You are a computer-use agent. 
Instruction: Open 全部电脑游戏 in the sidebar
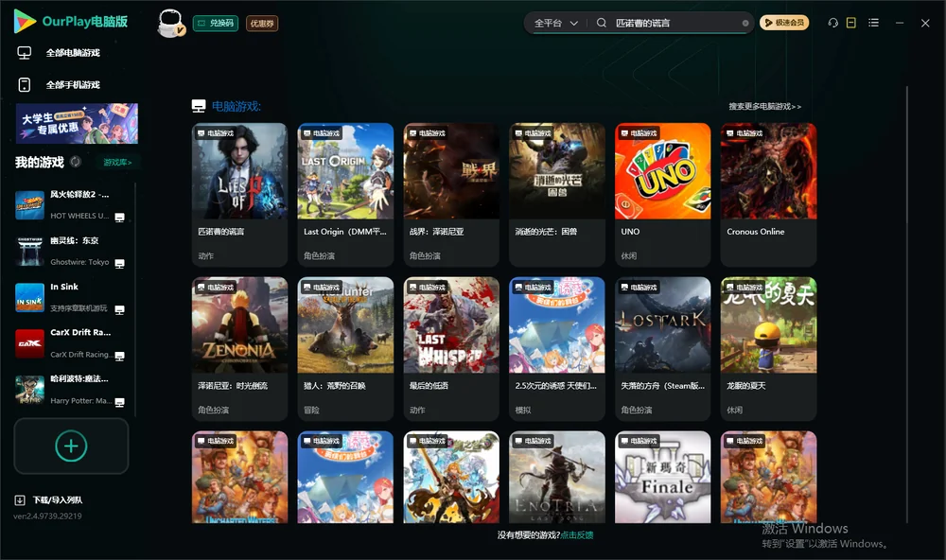pos(59,53)
